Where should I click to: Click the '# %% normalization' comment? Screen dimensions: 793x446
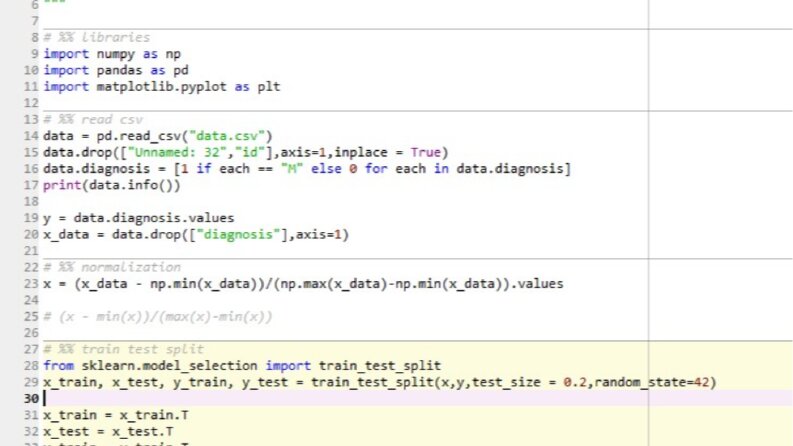pos(112,267)
